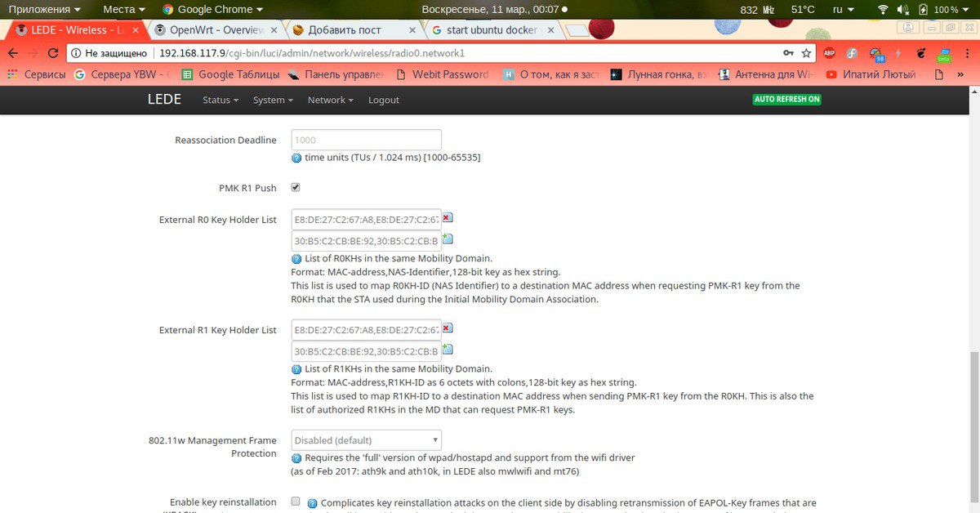Screen dimensions: 980x513
Task: Click help icon under 802.11w Management Frame Protection
Action: coord(296,458)
